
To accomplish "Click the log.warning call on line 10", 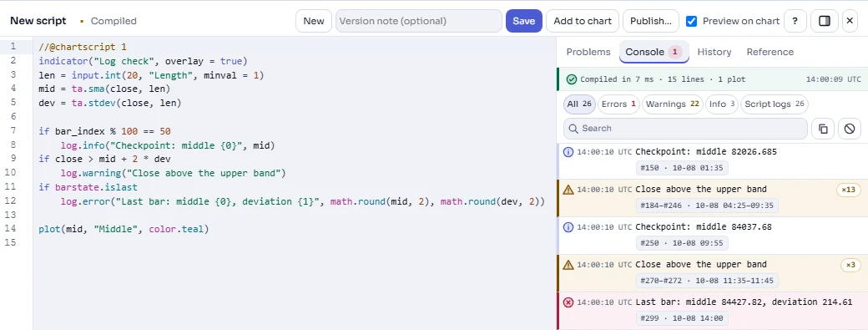I will [173, 173].
